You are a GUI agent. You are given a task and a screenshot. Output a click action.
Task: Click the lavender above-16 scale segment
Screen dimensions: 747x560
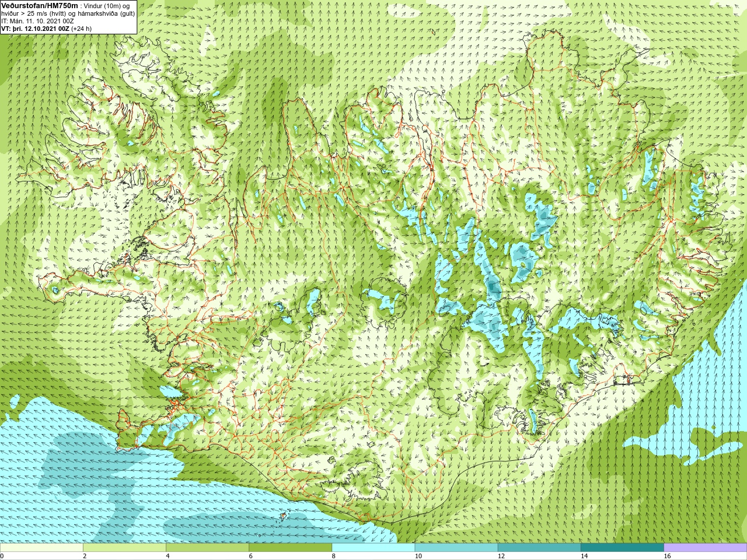(x=705, y=548)
